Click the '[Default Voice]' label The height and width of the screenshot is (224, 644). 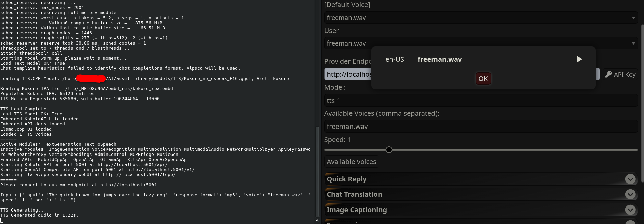[347, 5]
